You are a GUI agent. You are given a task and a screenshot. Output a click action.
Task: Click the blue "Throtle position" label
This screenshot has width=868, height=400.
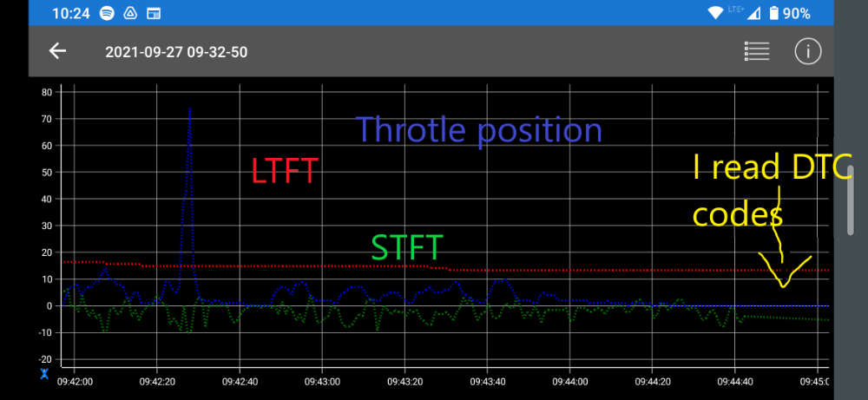click(478, 130)
